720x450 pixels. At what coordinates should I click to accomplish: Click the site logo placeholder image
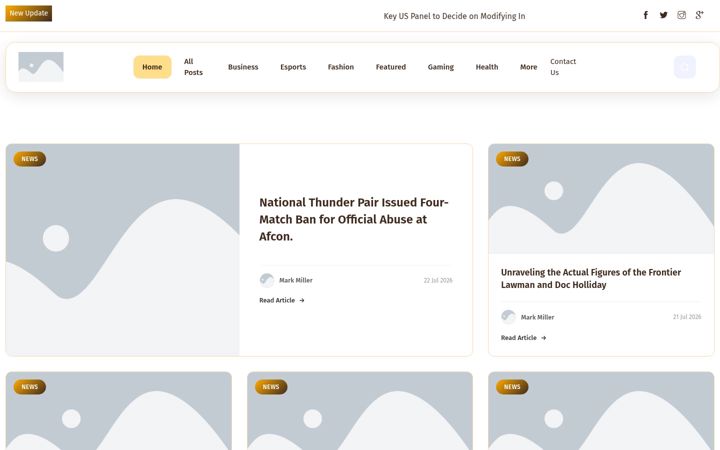(41, 67)
